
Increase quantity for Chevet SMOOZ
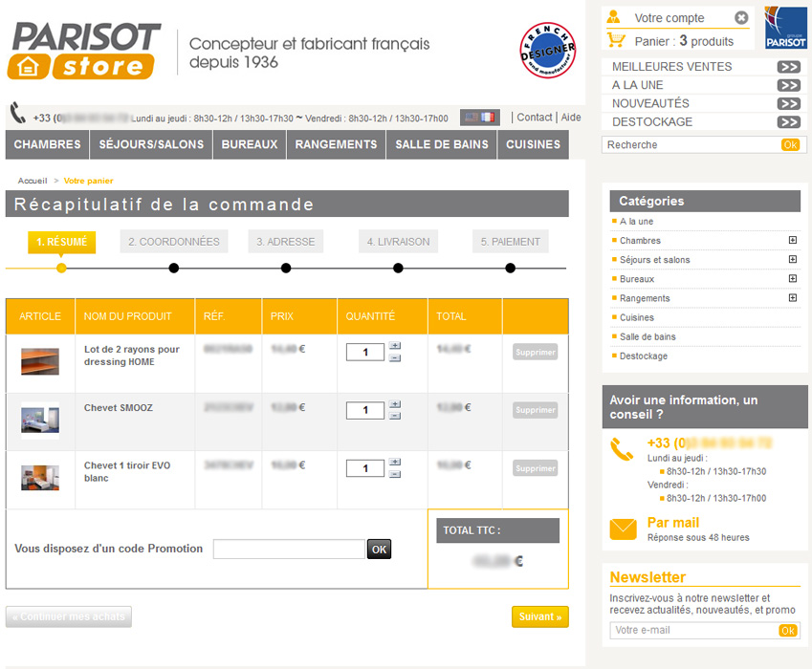pyautogui.click(x=395, y=404)
